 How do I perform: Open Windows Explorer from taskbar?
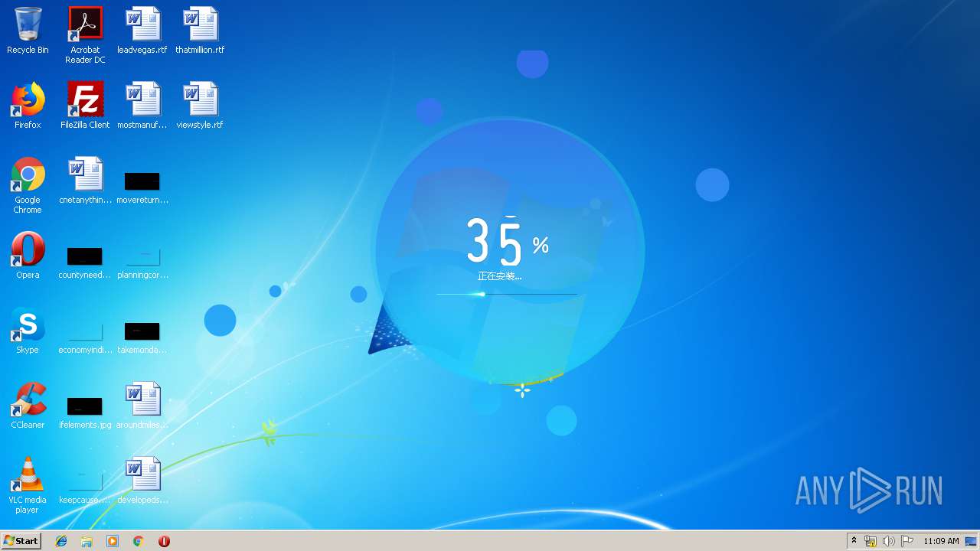(x=87, y=541)
